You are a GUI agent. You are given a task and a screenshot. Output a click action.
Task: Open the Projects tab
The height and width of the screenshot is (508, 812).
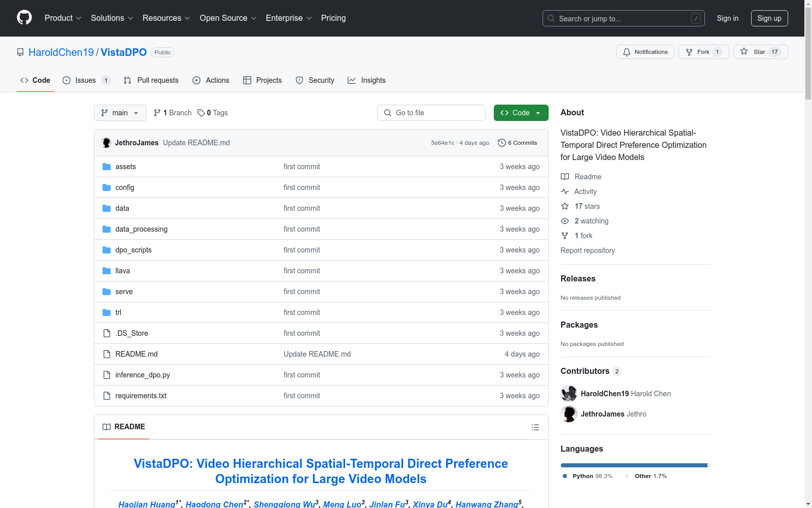262,80
